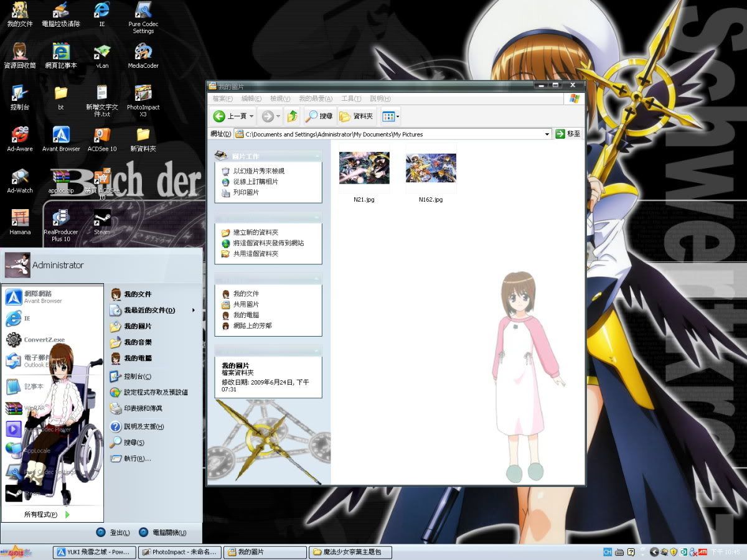This screenshot has height=560, width=747.
Task: Click the 電腦關機 shutdown button
Action: tap(162, 533)
